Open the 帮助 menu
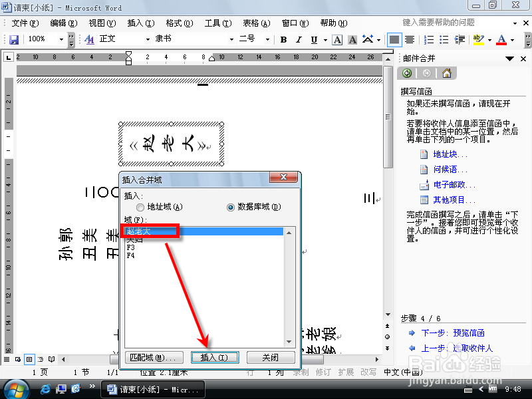The height and width of the screenshot is (399, 532). [334, 23]
